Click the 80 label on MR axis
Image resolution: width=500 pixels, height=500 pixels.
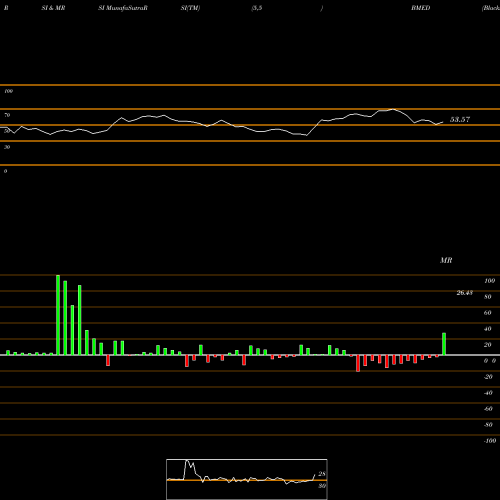[488, 297]
